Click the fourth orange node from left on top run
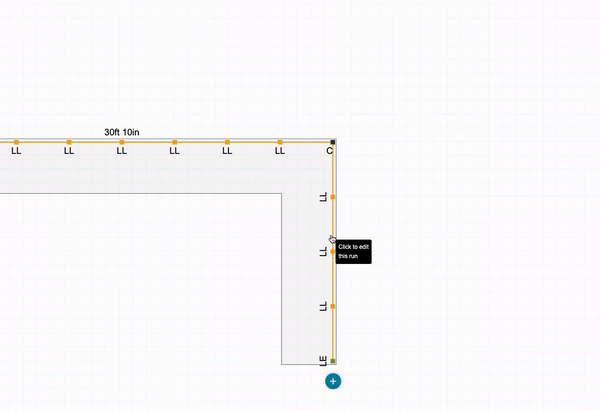Screen dimensions: 600x411 tap(175, 142)
